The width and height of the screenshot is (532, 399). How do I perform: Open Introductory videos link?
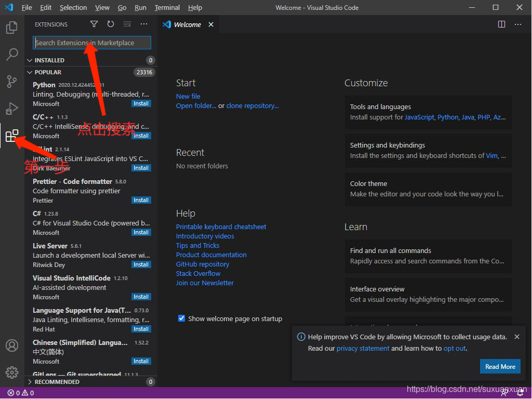205,236
